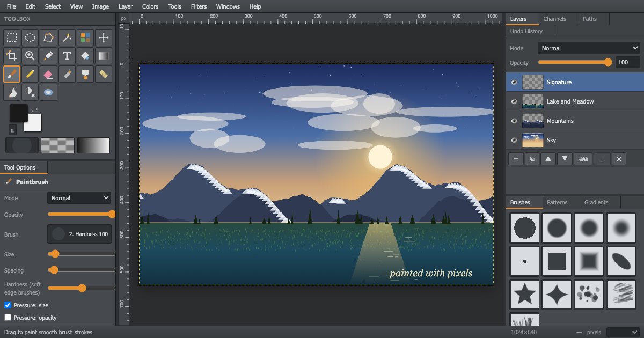
Task: Select the Dodge/Burn tool
Action: 30,92
